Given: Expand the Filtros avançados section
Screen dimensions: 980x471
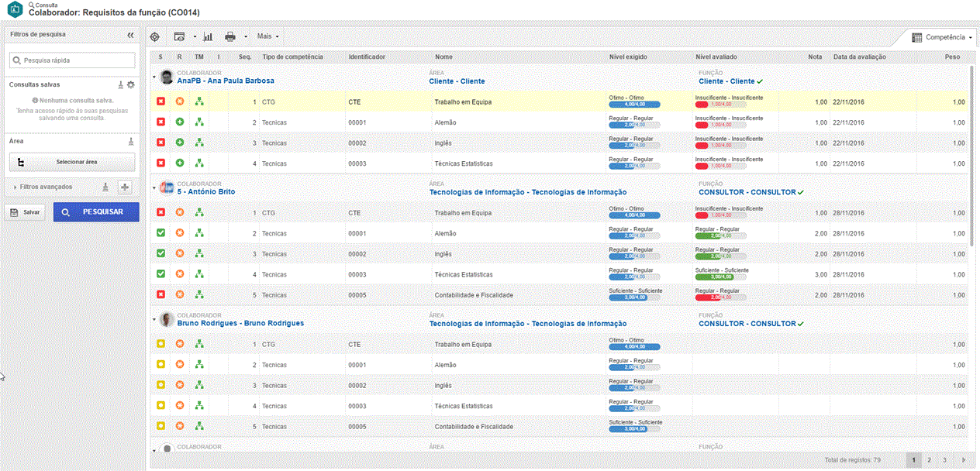Looking at the screenshot, I should [x=16, y=187].
